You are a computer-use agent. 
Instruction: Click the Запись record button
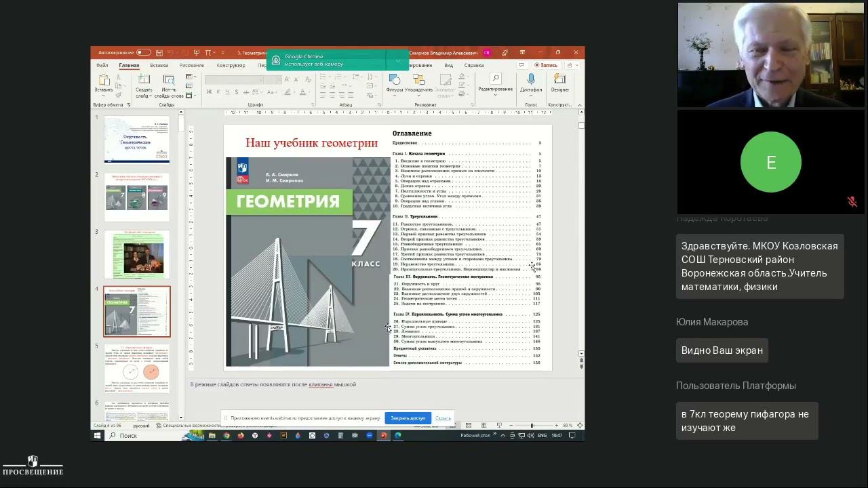[546, 66]
